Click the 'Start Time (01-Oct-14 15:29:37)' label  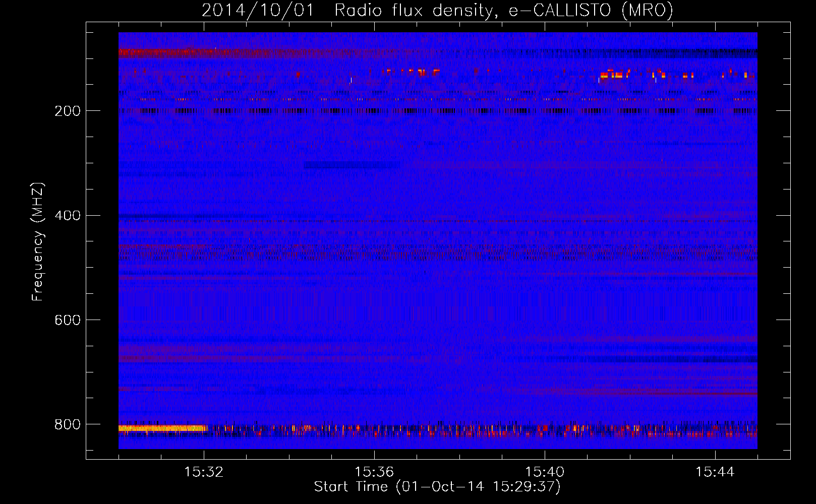437,487
